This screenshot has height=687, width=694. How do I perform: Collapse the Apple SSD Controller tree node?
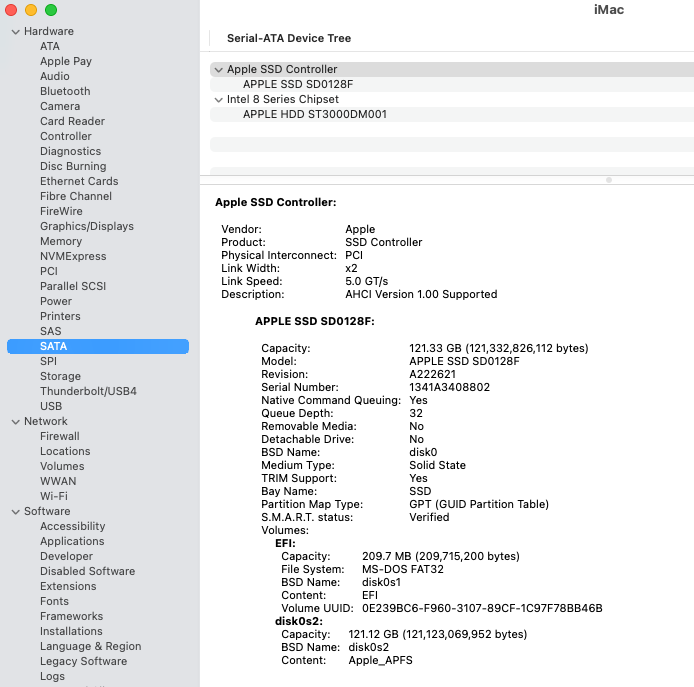(218, 70)
